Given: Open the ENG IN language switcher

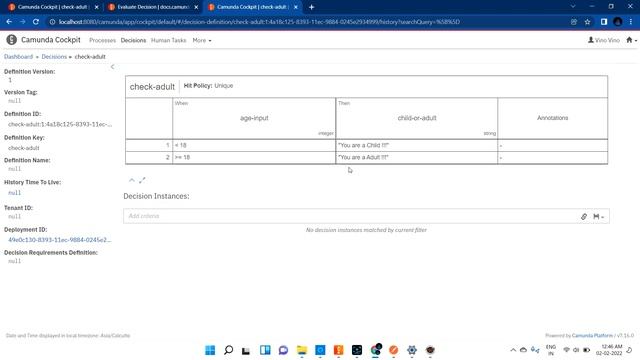Looking at the screenshot, I should tap(551, 350).
